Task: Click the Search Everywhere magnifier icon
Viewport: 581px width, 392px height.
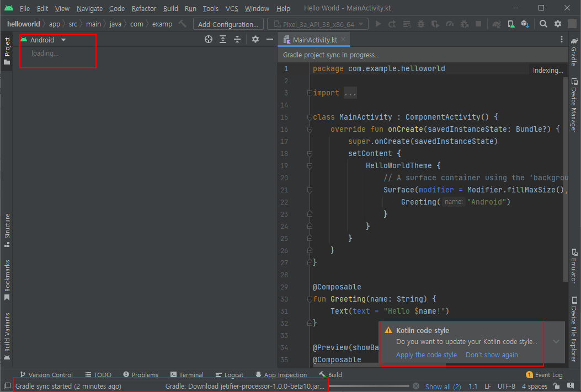Action: (543, 24)
